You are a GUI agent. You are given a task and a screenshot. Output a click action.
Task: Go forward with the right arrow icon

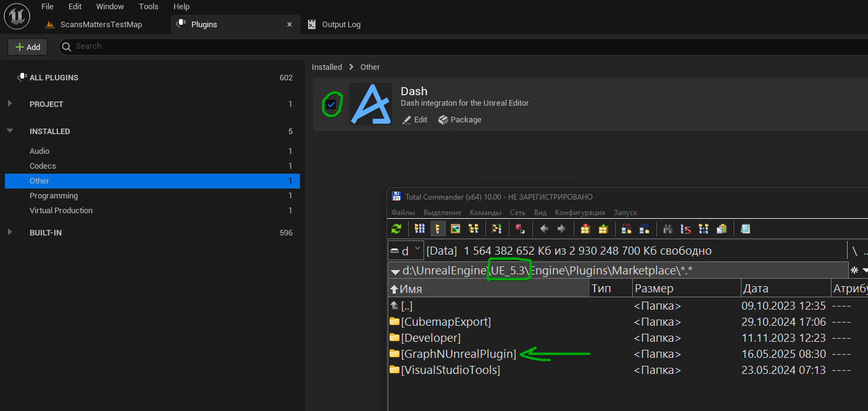tap(561, 229)
